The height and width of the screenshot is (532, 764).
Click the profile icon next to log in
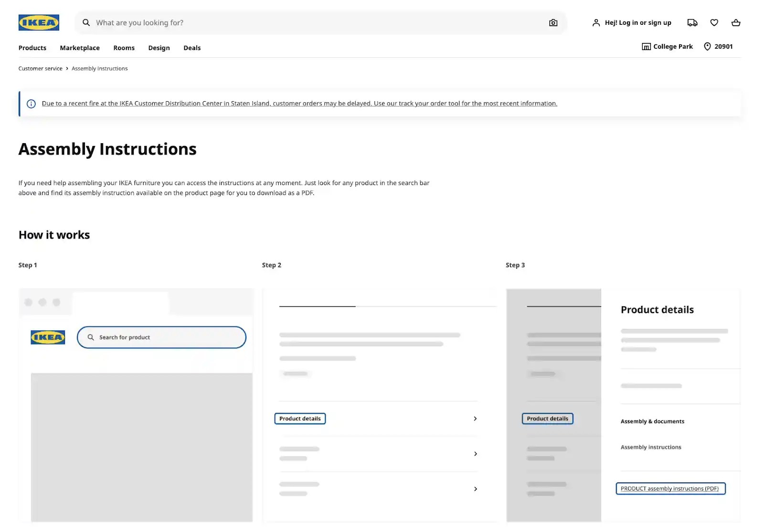click(596, 22)
